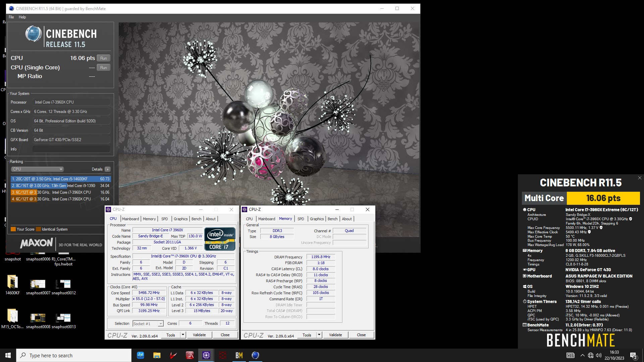Close the BenchMate result overlay
Viewport: 644px width, 362px height.
639,178
